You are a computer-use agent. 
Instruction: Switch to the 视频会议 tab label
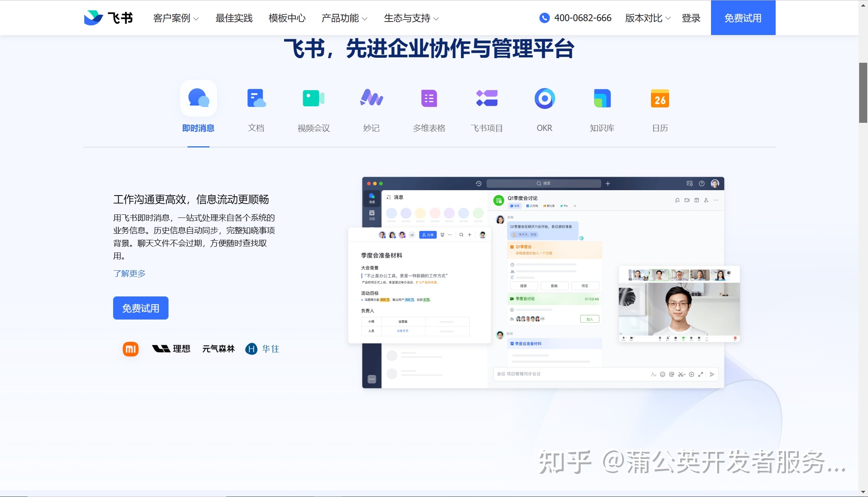[x=314, y=128]
